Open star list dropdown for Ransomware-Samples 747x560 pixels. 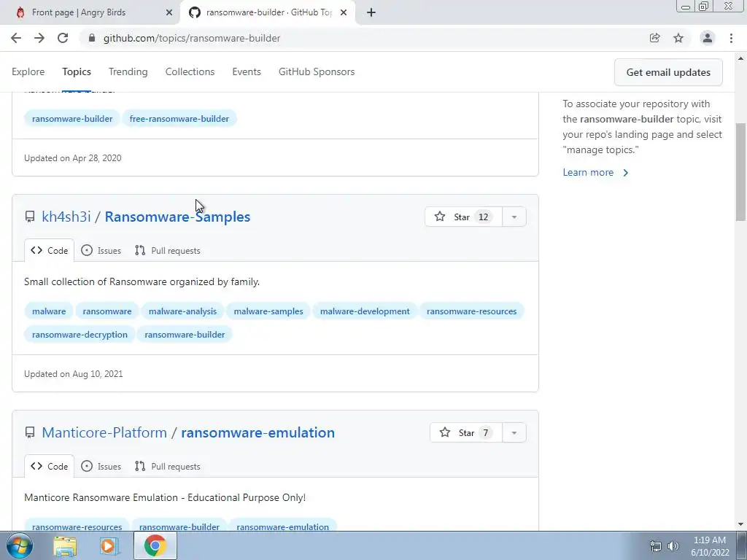[514, 217]
